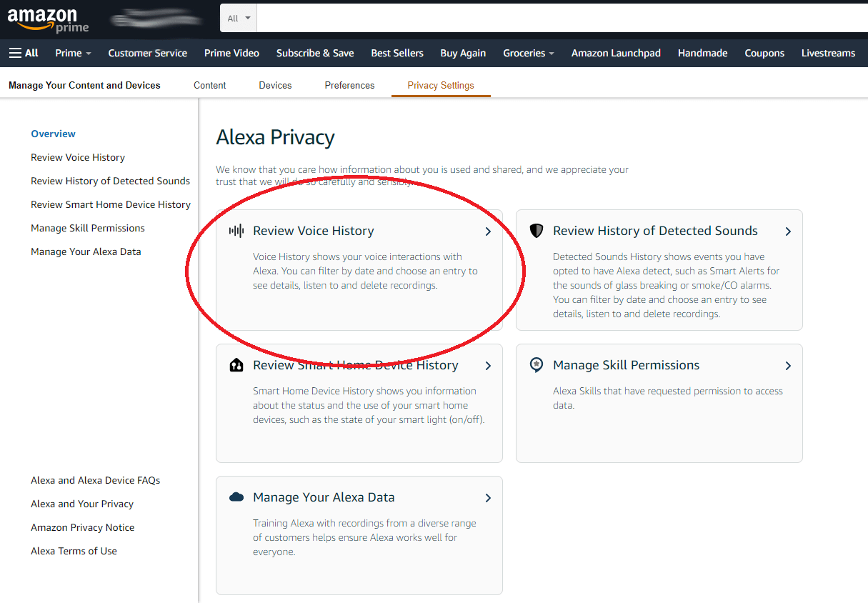Click the Manage Your Alexa Data cloud icon
868x603 pixels.
(x=236, y=497)
